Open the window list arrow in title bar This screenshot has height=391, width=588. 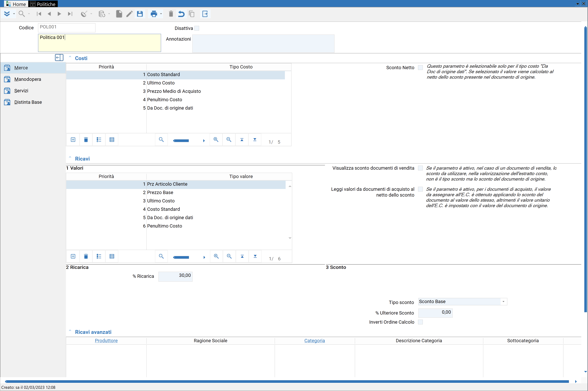click(577, 4)
